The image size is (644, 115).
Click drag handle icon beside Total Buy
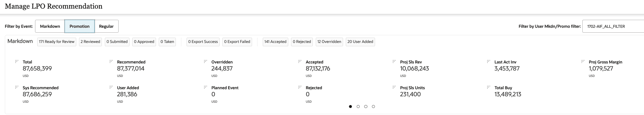[489, 87]
